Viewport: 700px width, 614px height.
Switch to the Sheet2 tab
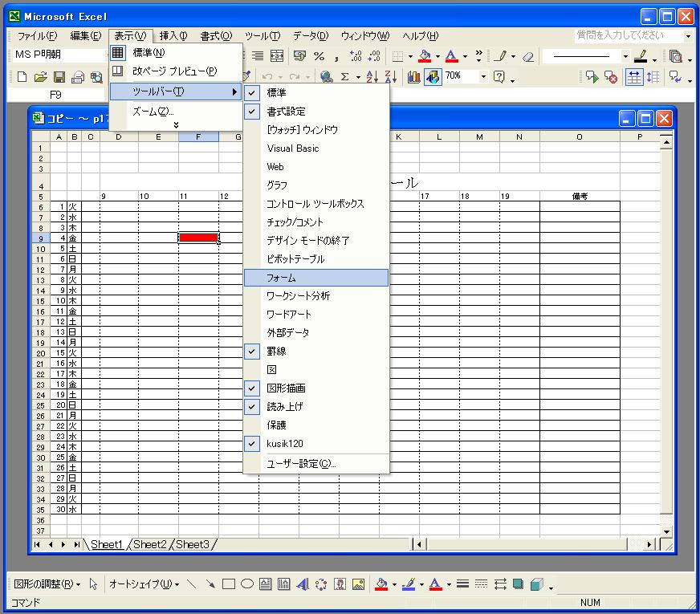[149, 544]
